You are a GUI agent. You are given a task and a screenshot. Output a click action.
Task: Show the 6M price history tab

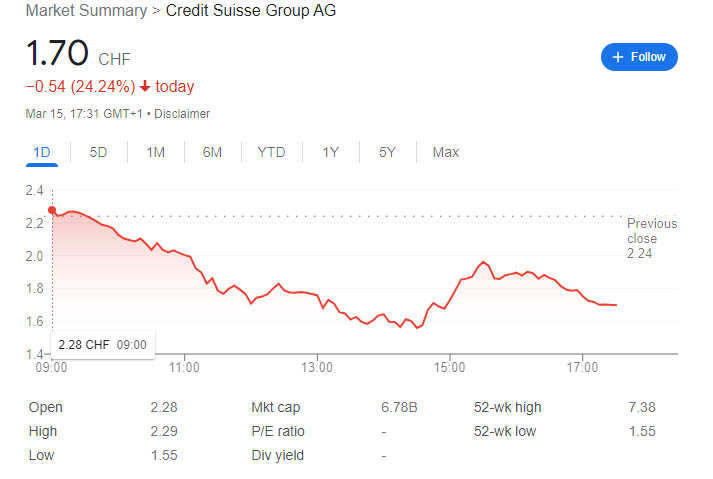pos(212,152)
